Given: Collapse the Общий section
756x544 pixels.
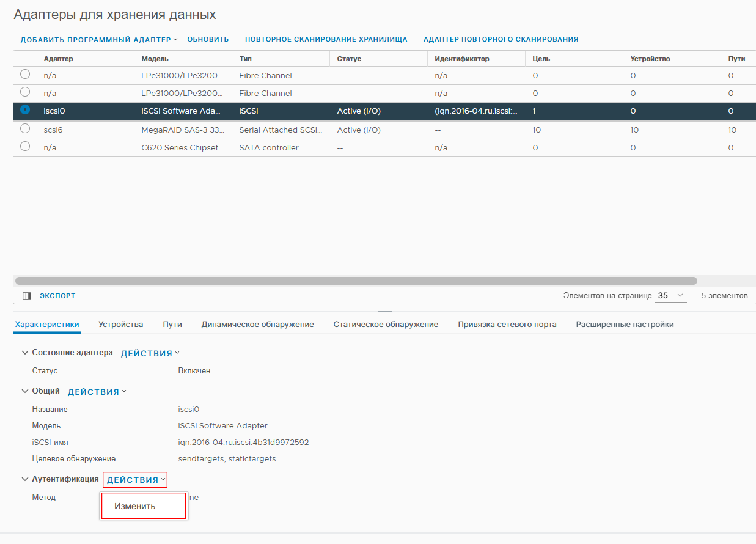Looking at the screenshot, I should (x=25, y=391).
